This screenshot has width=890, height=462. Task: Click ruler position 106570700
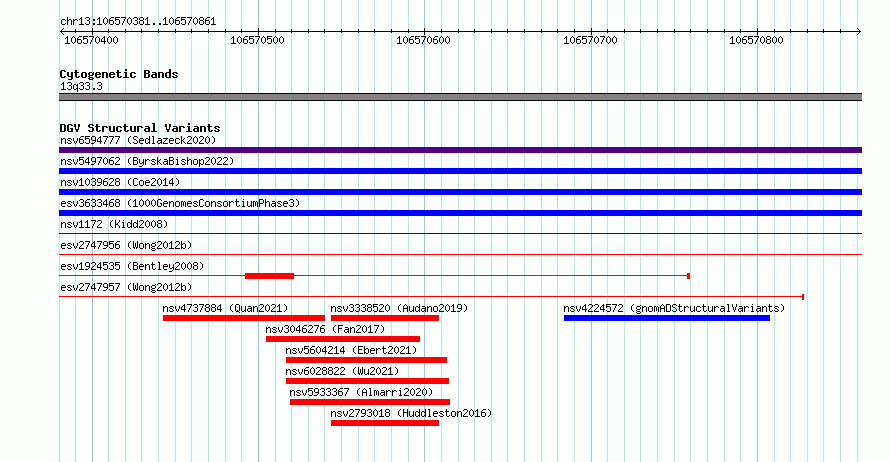click(590, 40)
